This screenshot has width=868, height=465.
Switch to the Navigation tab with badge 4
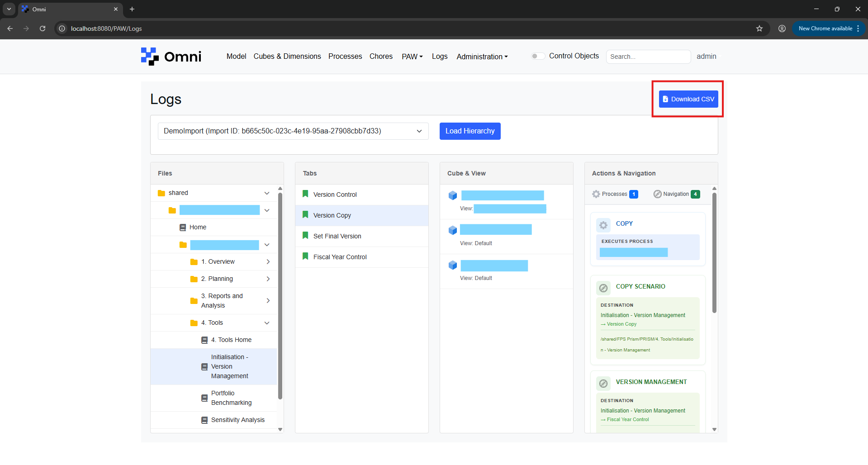(x=677, y=194)
